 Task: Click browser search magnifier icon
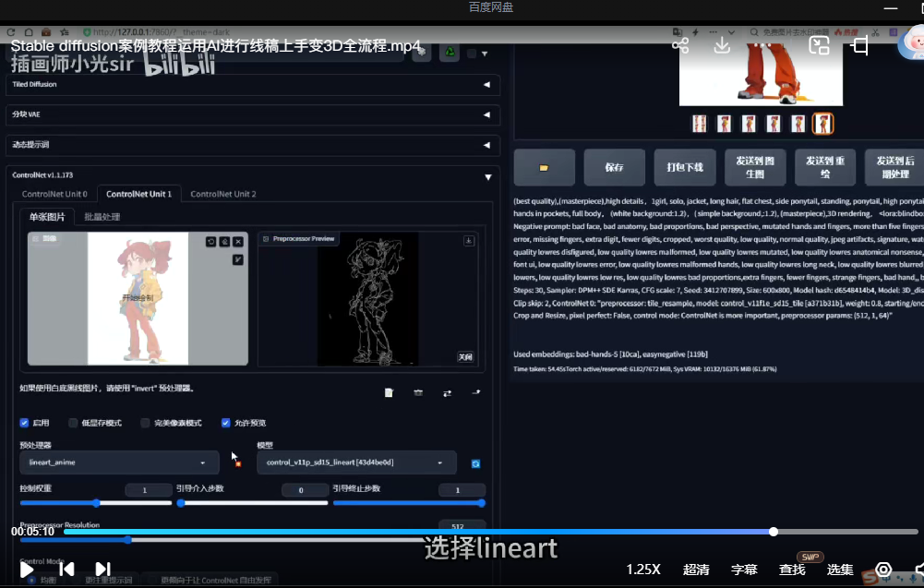pos(754,31)
